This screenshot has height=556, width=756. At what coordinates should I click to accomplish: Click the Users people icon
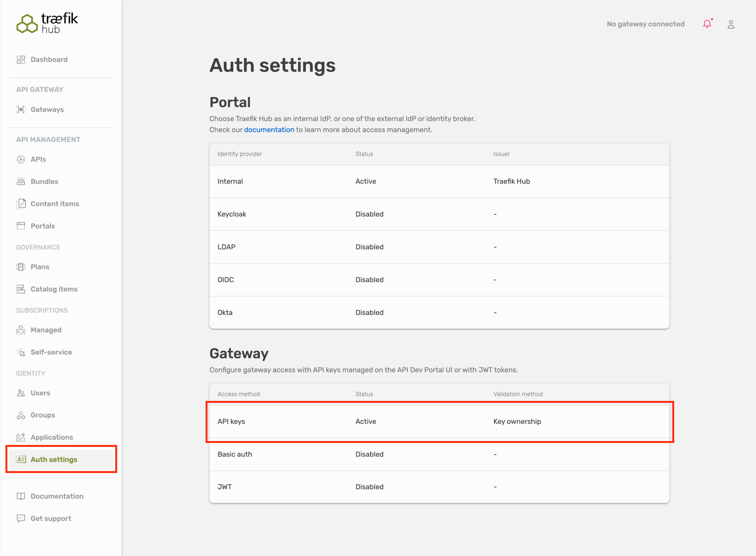(21, 393)
